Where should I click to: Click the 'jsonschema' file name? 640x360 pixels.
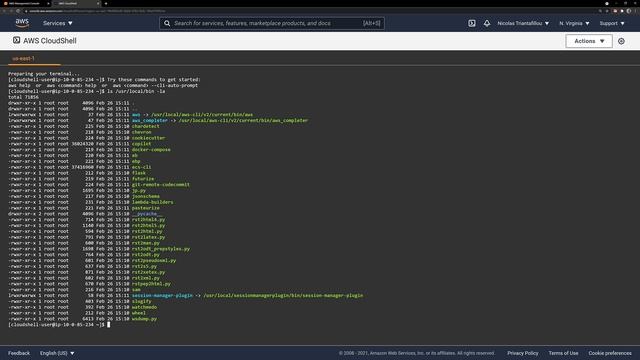point(146,196)
